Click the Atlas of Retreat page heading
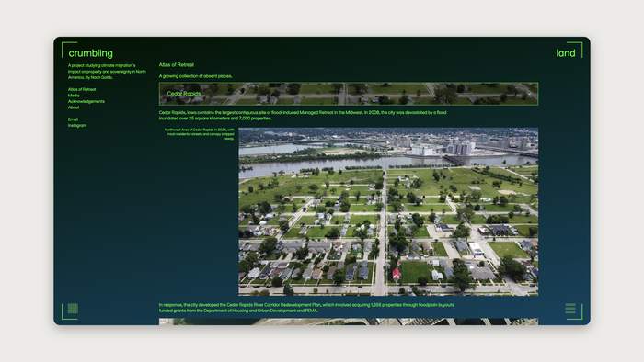This screenshot has width=644, height=362. coord(177,65)
